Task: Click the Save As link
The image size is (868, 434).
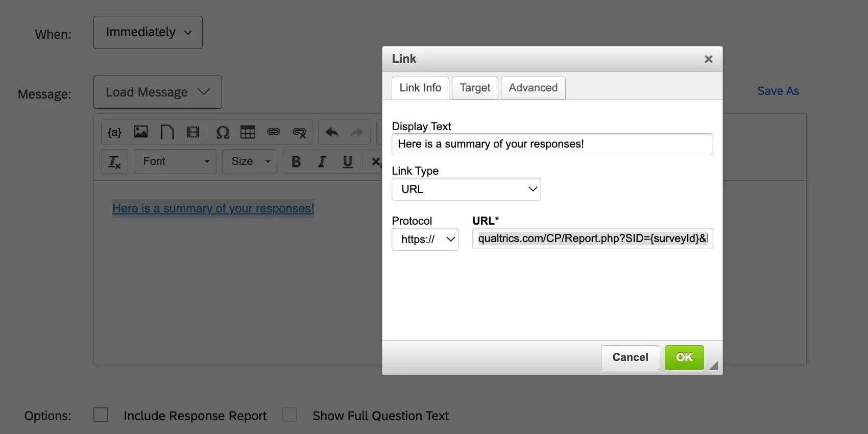Action: pos(778,91)
